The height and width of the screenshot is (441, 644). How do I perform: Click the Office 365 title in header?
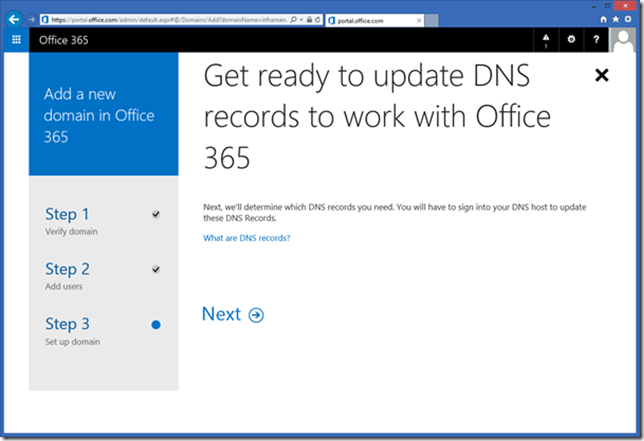click(x=69, y=40)
